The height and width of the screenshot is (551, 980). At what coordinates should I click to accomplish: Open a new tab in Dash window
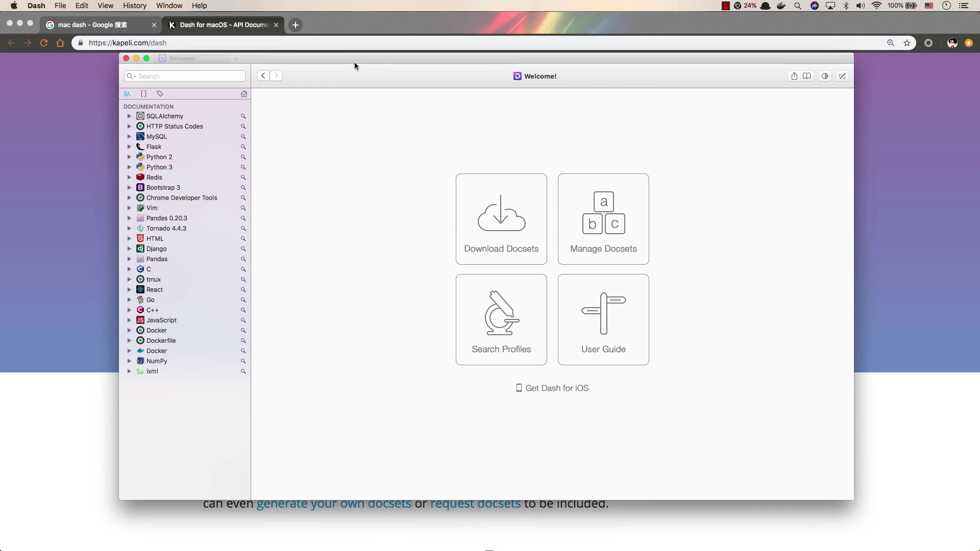235,59
